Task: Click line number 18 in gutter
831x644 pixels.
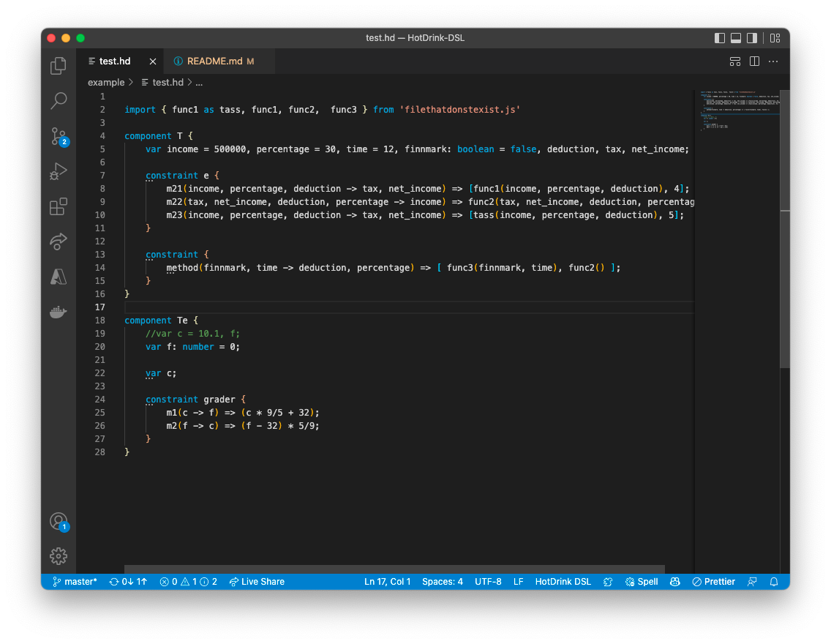Action: click(99, 320)
